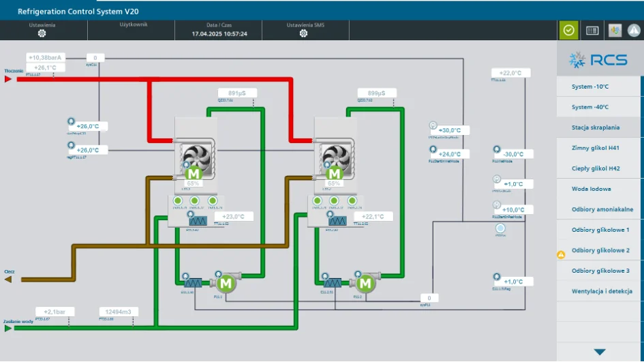This screenshot has height=362, width=644.
Task: Click the green checkmark status icon
Action: coord(568,30)
